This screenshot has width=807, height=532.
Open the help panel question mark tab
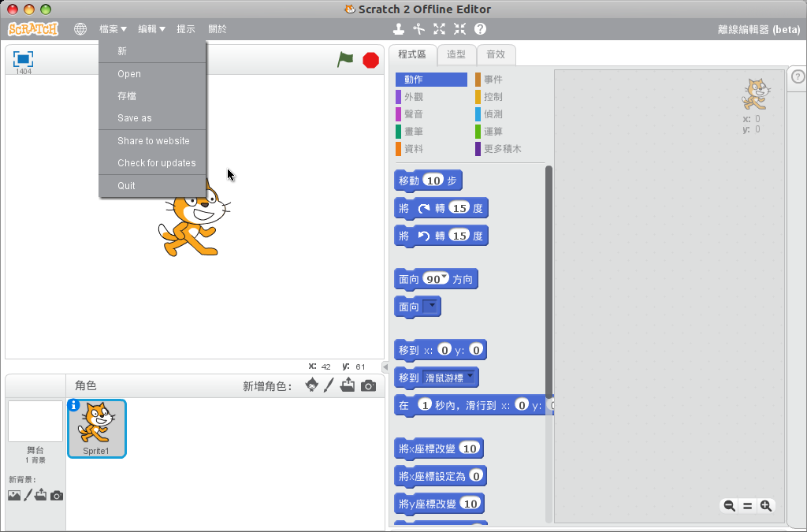tap(798, 77)
